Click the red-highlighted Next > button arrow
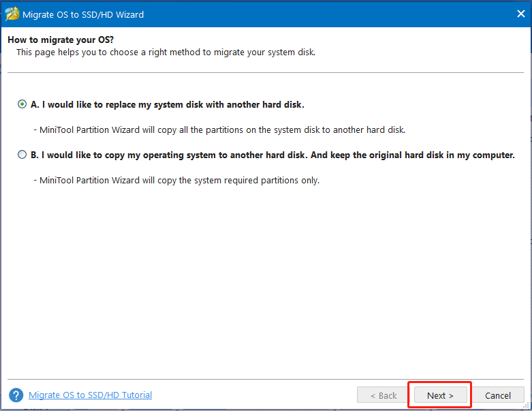This screenshot has height=411, width=532. click(x=451, y=396)
